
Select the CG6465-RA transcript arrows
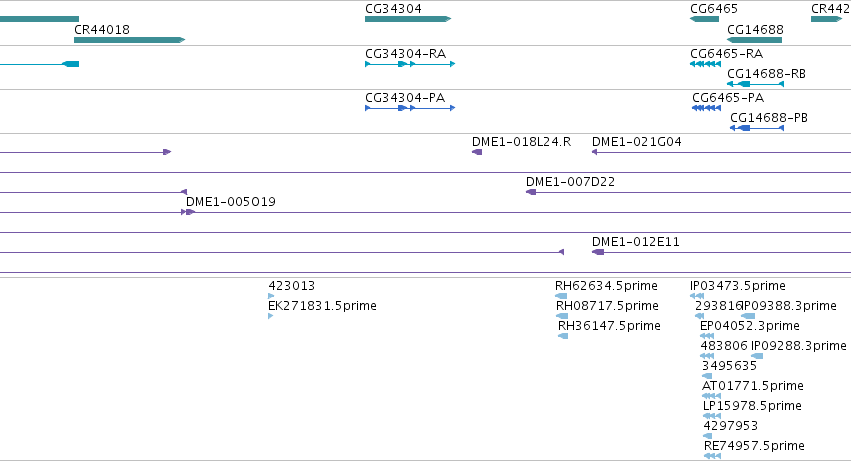pos(706,64)
